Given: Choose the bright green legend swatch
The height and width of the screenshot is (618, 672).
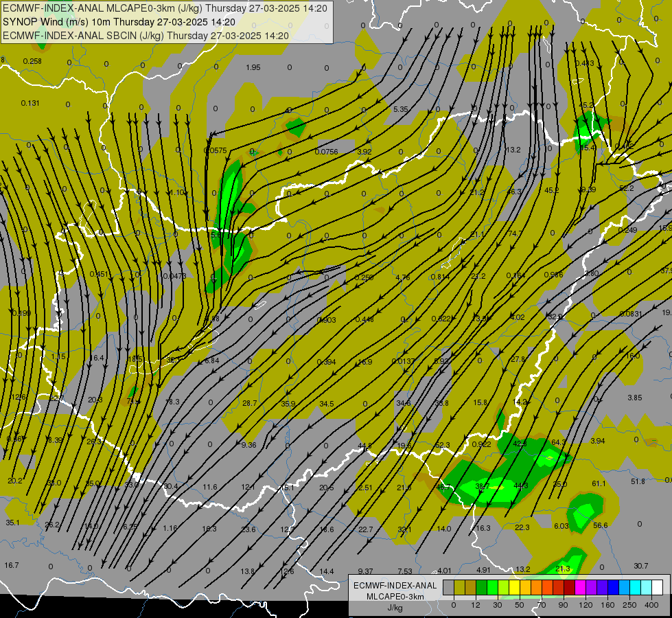Looking at the screenshot, I should click(x=492, y=587).
